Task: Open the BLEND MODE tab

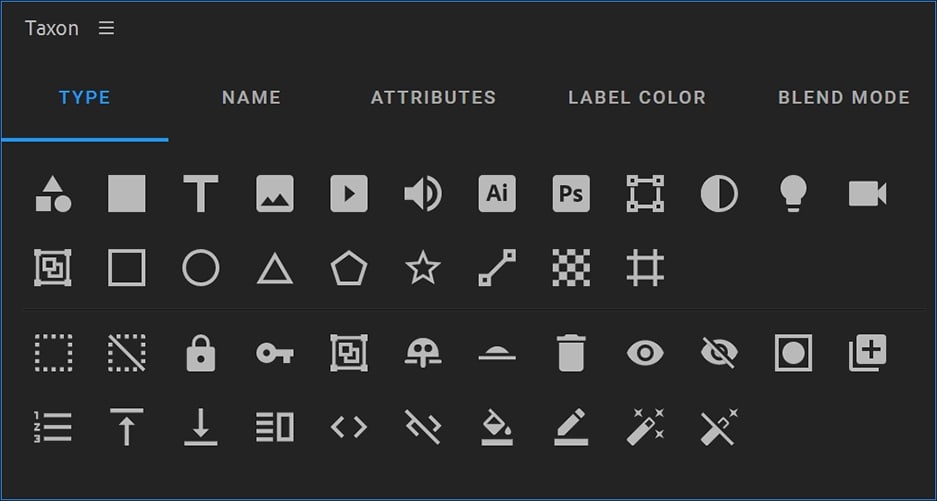Action: (843, 98)
